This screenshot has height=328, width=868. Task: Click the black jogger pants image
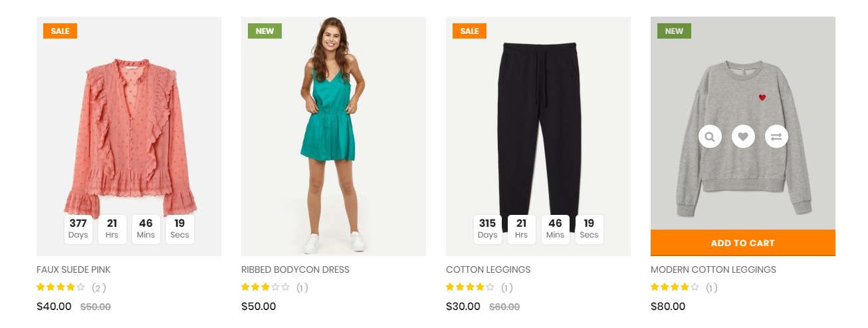[x=538, y=126]
